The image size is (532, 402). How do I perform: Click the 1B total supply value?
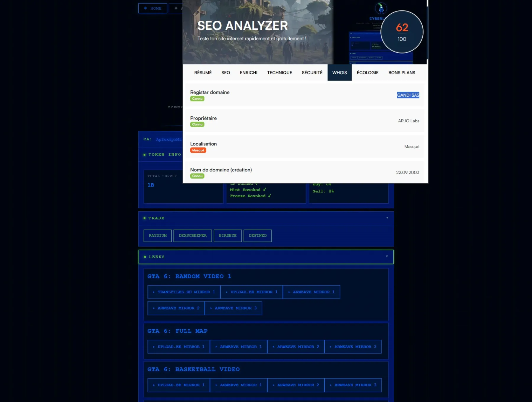click(151, 185)
